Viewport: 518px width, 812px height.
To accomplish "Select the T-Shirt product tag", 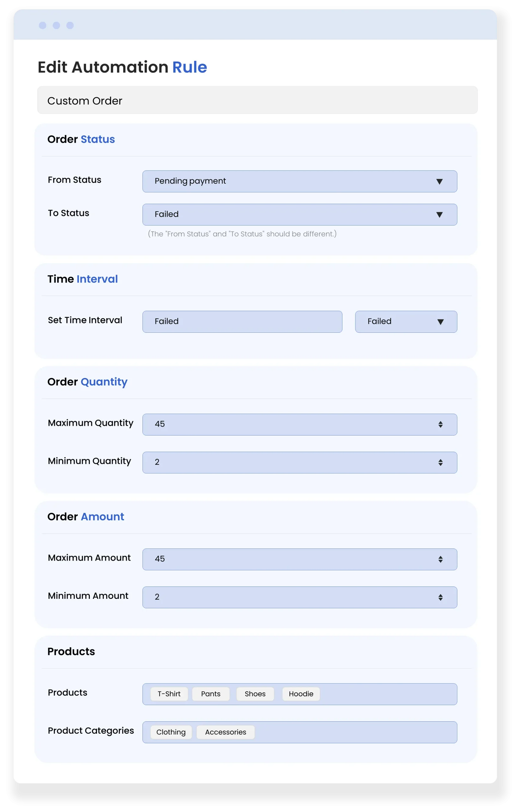I will coord(169,694).
